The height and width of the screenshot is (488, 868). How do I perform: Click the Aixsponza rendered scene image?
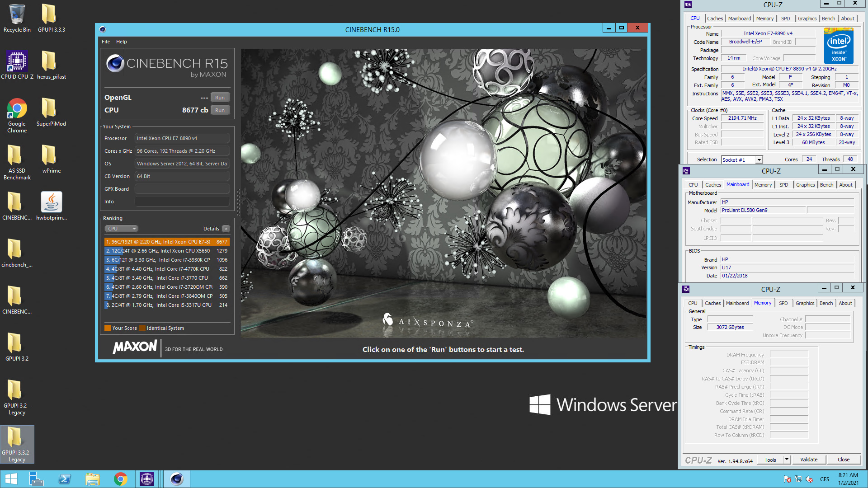click(x=443, y=193)
